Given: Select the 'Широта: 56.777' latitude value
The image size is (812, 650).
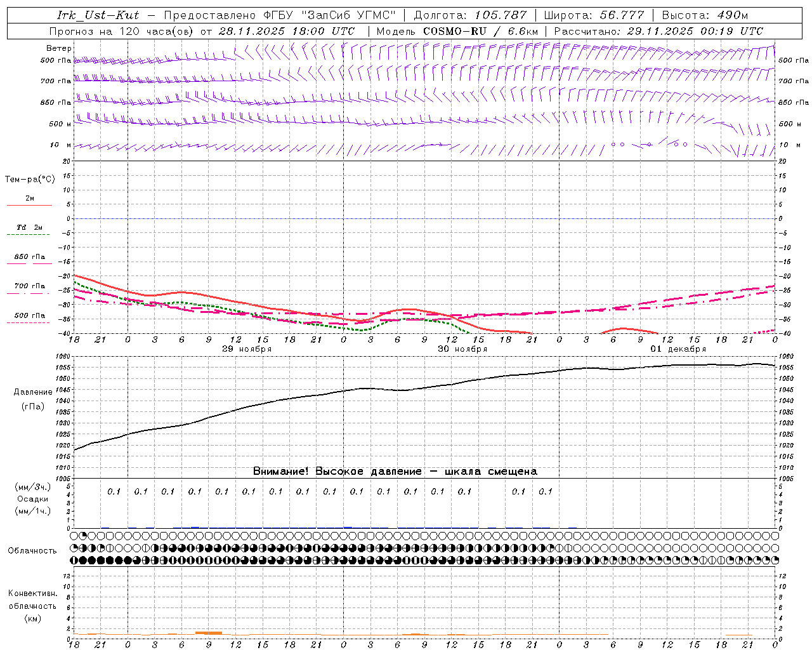Looking at the screenshot, I should click(594, 15).
